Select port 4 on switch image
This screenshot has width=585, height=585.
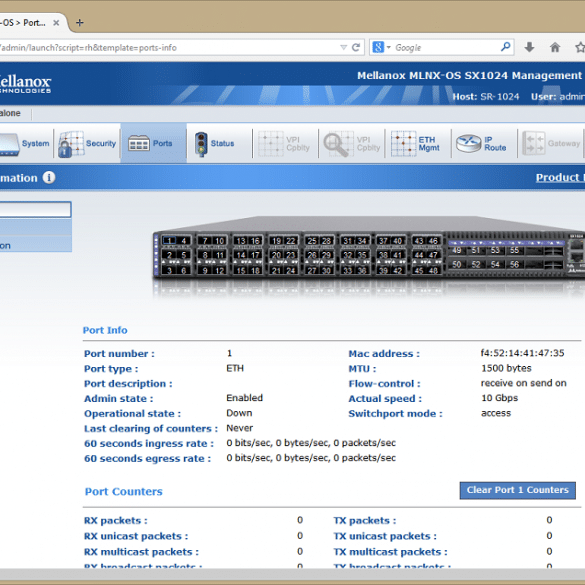(184, 241)
